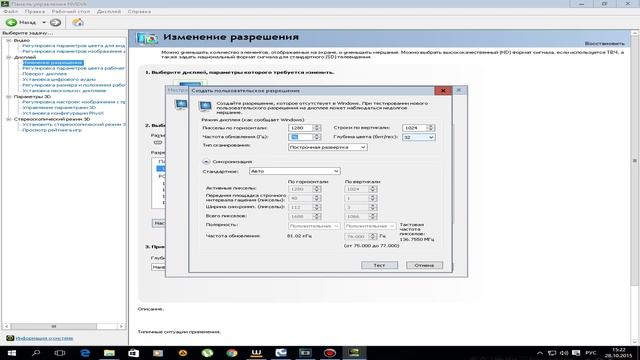Click the Изменение разрешения header icon
The image size is (640, 360).
click(147, 38)
